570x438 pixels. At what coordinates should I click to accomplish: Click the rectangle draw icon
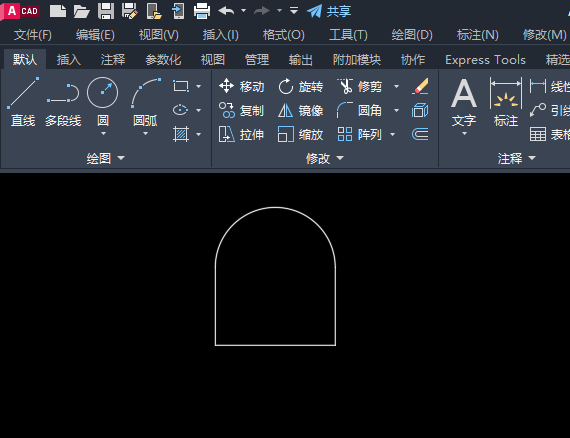[x=181, y=86]
